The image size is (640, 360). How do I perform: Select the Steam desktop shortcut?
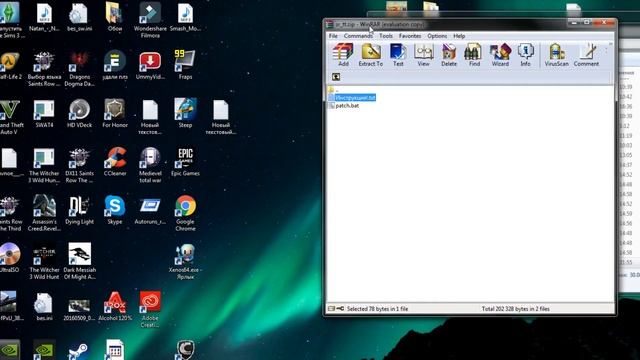[x=78, y=351]
